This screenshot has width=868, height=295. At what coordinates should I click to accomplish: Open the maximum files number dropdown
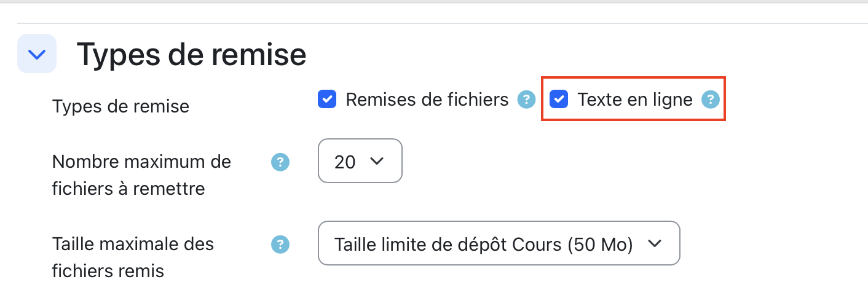tap(360, 161)
